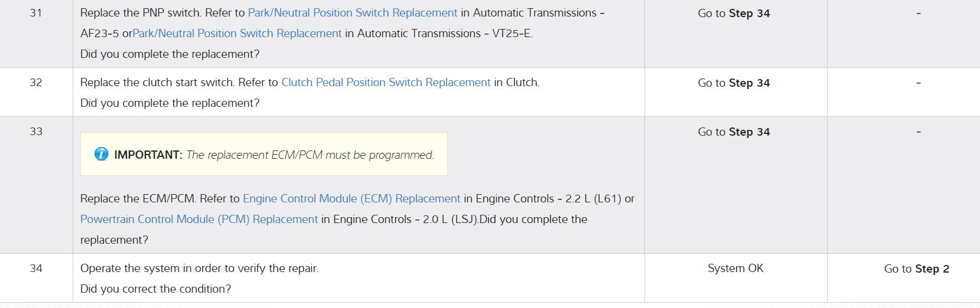Open Park/Neutral Position Switch Replacement link for VT25-E
The image size is (980, 308).
pos(237,34)
